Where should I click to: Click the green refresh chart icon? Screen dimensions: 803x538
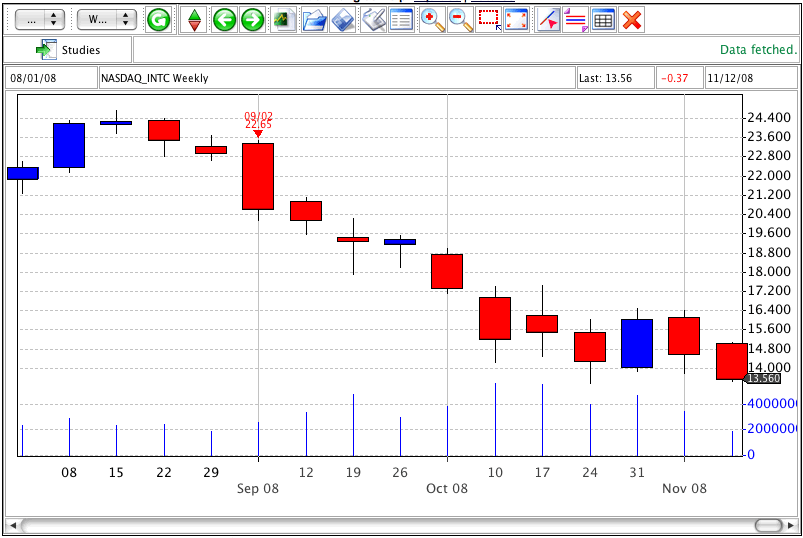(158, 19)
